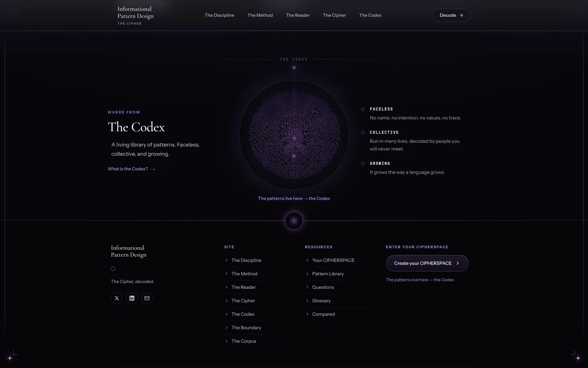The image size is (588, 368).
Task: Open The Discipline footer link
Action: (x=246, y=260)
